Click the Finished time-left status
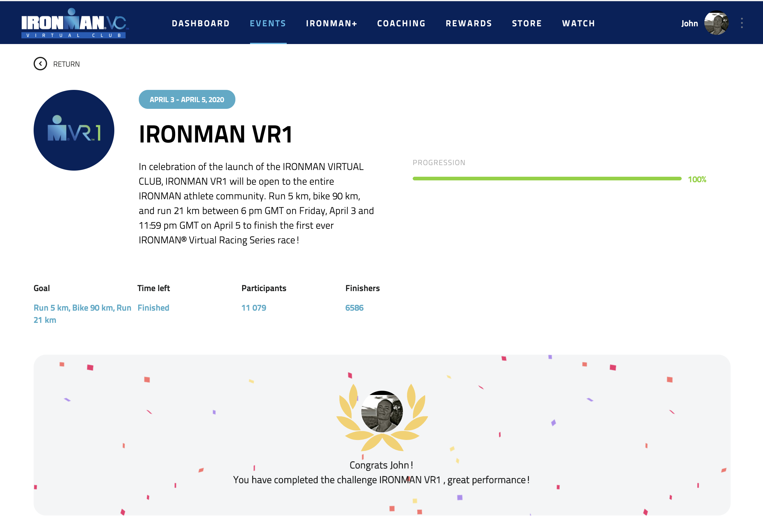The image size is (763, 532). tap(153, 308)
